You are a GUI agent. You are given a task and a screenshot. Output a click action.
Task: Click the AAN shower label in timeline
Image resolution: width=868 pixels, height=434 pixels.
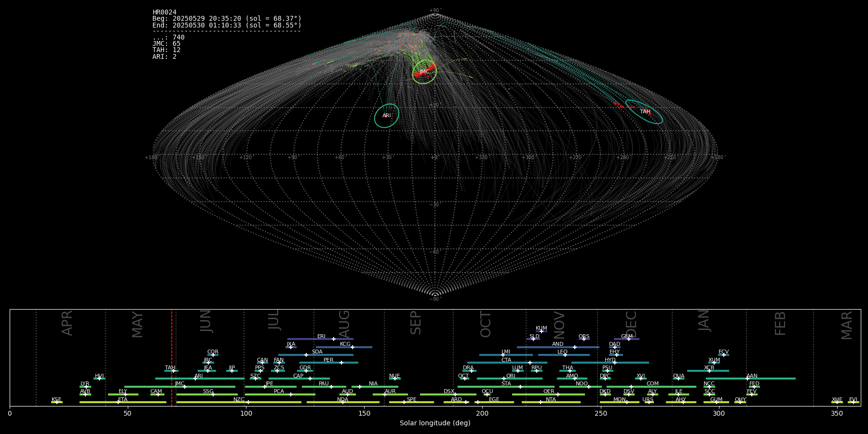coord(752,376)
